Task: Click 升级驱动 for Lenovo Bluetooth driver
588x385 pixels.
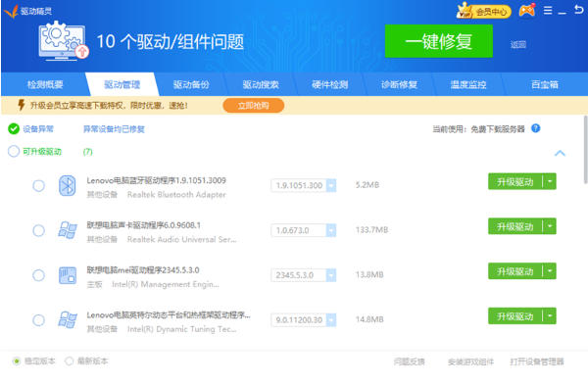Action: (515, 182)
